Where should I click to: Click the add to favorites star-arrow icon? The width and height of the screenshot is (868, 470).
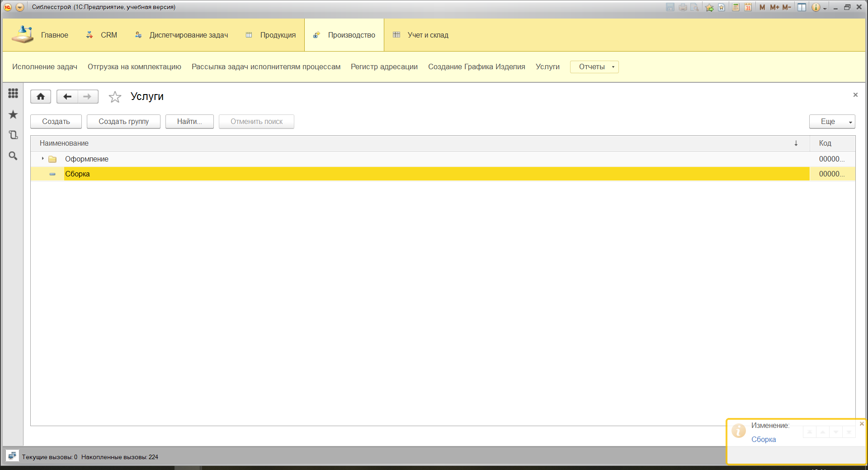(x=709, y=7)
